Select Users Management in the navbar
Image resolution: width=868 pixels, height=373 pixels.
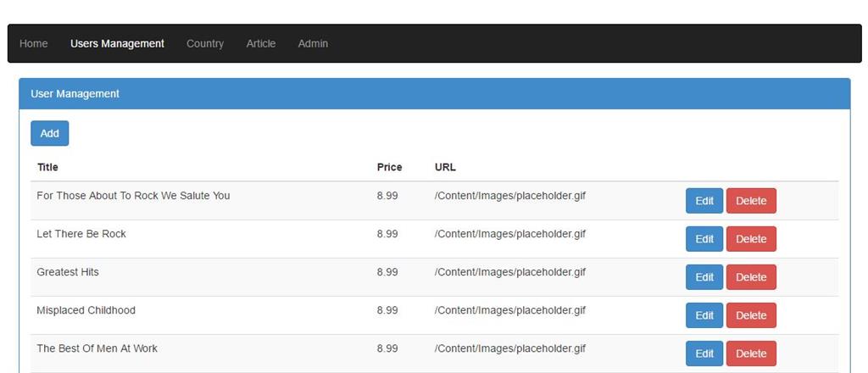(x=117, y=43)
